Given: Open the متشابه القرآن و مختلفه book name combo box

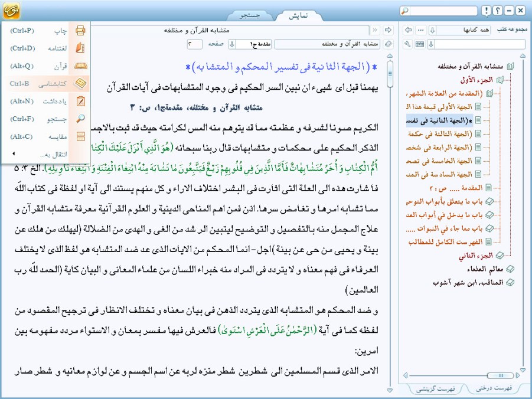Looking at the screenshot, I should point(328,44).
